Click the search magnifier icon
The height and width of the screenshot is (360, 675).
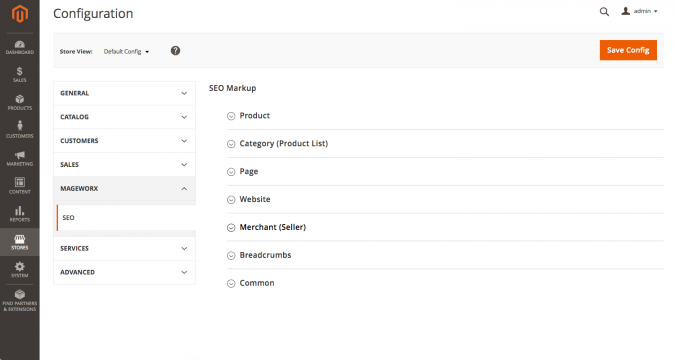(604, 12)
